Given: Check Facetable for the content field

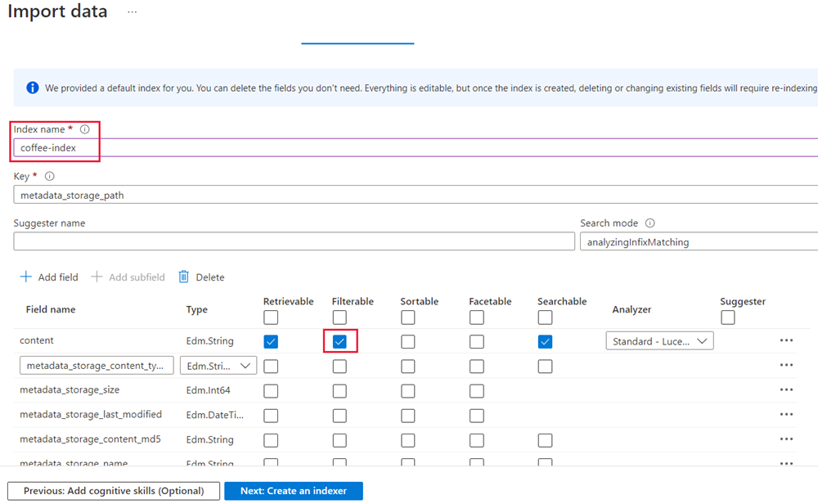Looking at the screenshot, I should point(477,342).
